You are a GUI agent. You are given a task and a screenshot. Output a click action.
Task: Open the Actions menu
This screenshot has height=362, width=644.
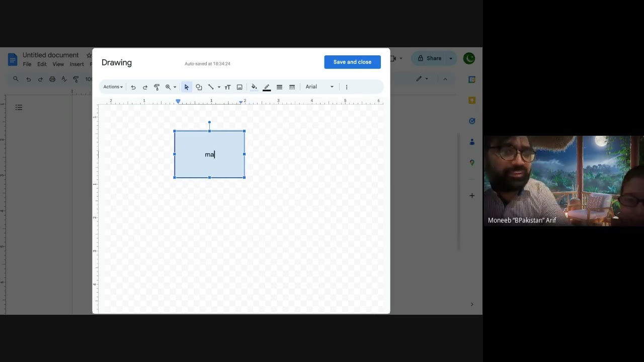[x=113, y=87]
